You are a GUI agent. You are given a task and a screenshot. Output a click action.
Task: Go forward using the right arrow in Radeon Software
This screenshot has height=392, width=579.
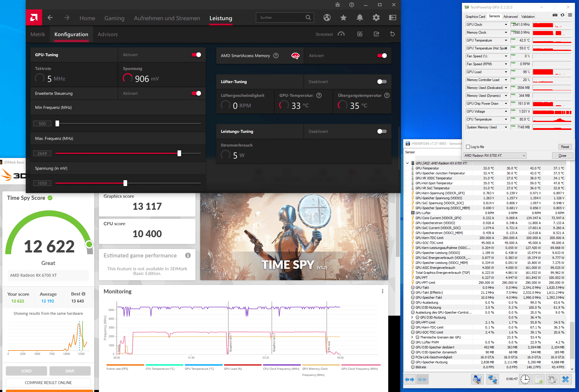(x=67, y=18)
